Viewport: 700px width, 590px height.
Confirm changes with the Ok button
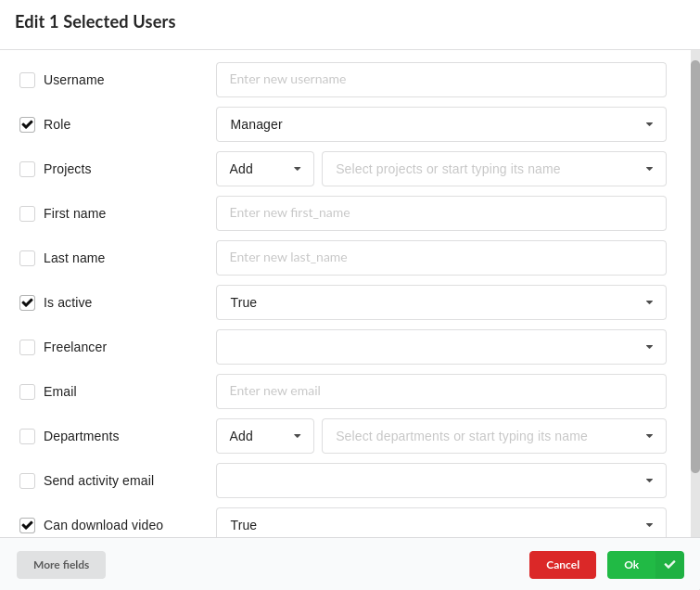[x=631, y=565]
